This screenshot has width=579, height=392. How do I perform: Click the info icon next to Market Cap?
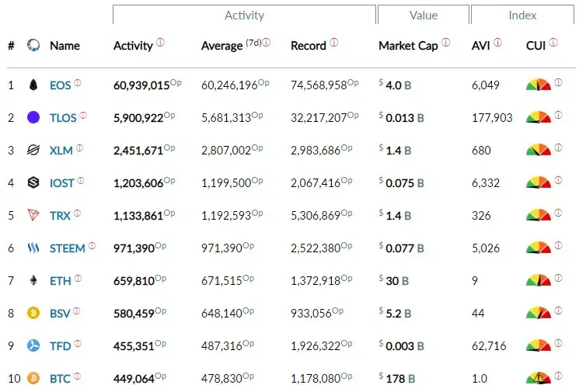coord(446,43)
